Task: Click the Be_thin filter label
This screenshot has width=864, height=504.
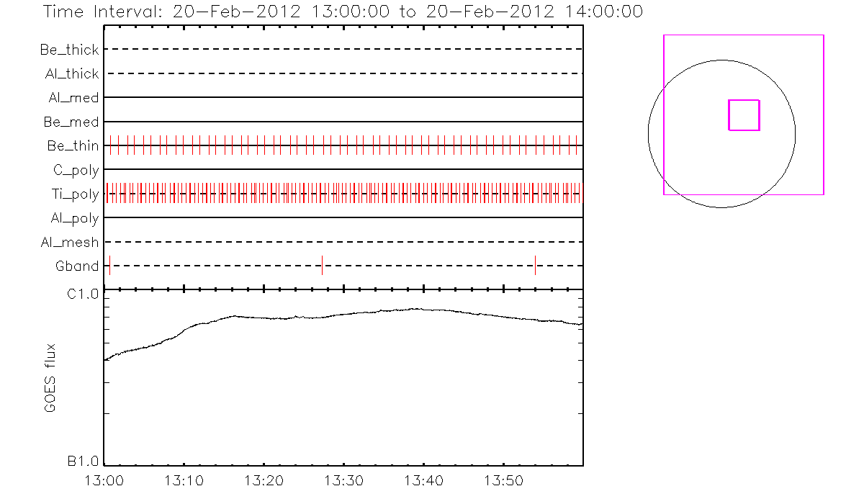Action: [73, 146]
